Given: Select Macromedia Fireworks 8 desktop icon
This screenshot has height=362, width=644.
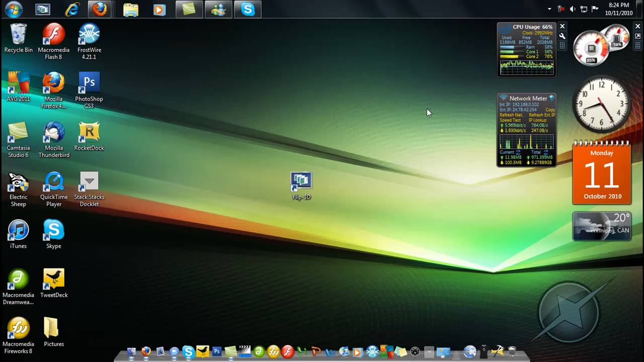Looking at the screenshot, I should tap(18, 335).
